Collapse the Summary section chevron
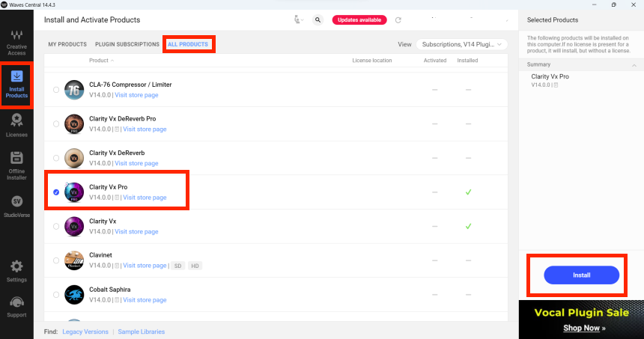The image size is (644, 339). (x=634, y=65)
